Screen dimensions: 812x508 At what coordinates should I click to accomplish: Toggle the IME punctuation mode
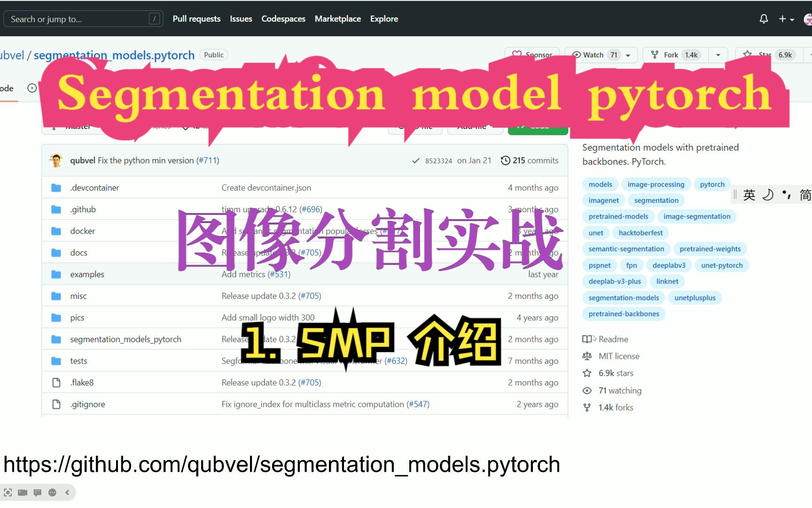tap(787, 194)
